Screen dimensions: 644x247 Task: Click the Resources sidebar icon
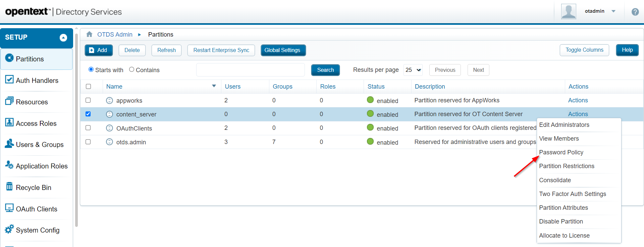[9, 101]
